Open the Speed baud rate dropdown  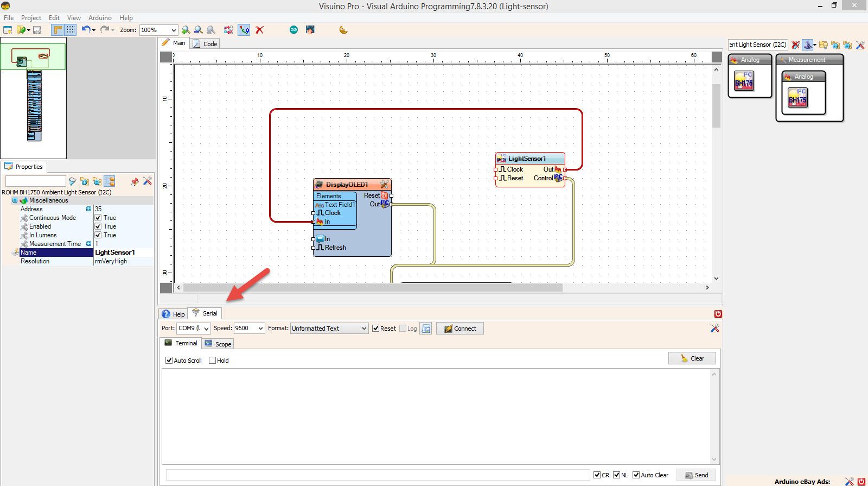(x=260, y=329)
